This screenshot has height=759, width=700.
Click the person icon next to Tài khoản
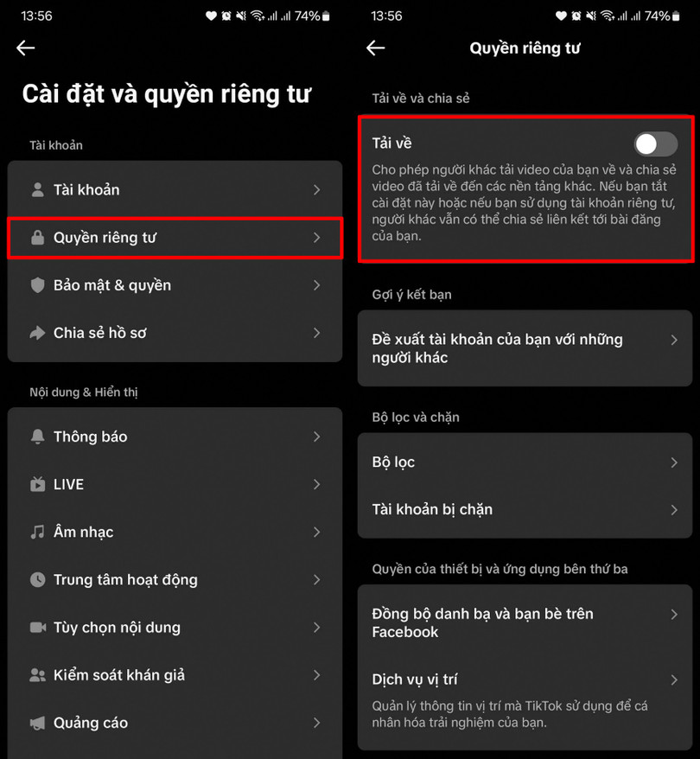pos(37,190)
